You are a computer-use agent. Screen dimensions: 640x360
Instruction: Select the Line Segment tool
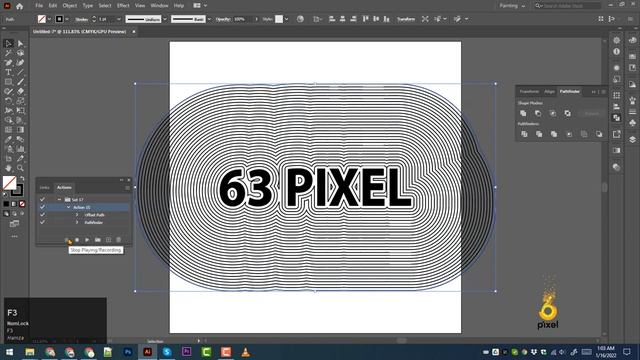[x=20, y=72]
